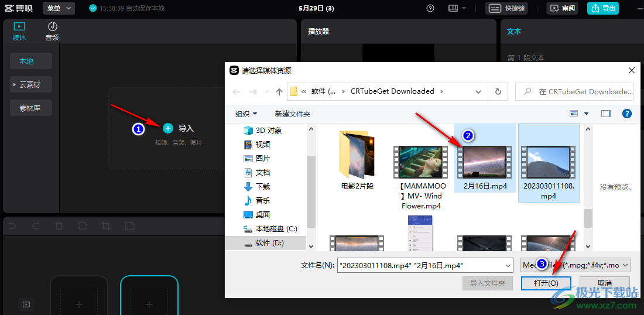Click the crop icon in timeline toolbar
This screenshot has width=644, height=315.
[106, 226]
